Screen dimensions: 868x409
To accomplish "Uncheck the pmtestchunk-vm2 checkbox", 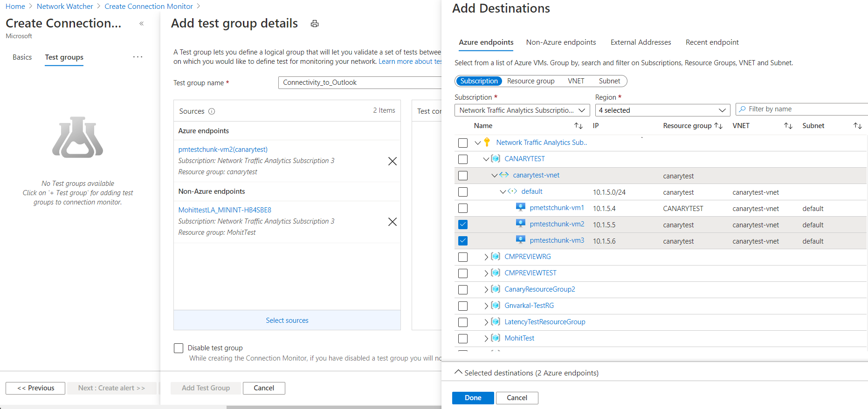I will click(463, 225).
